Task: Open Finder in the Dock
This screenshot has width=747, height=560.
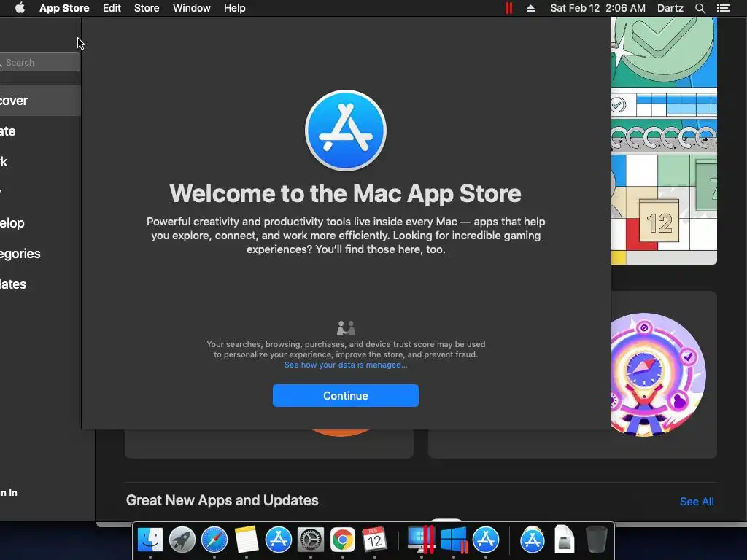Action: (150, 540)
